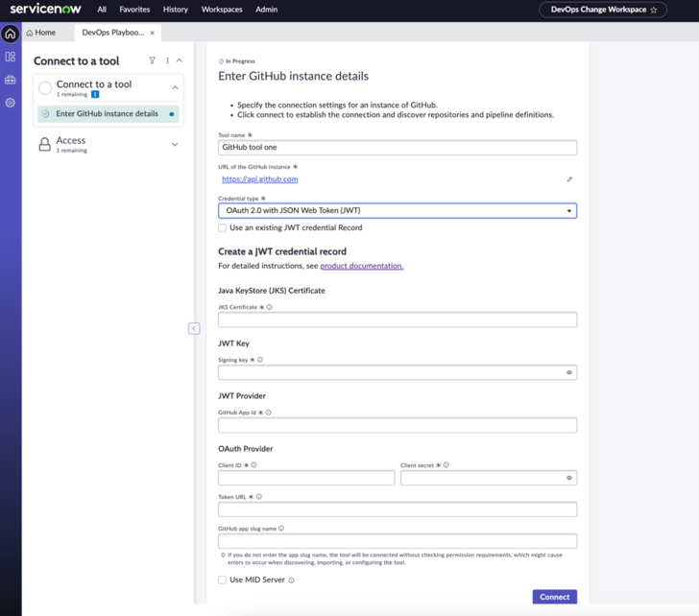This screenshot has width=699, height=616.
Task: Click the Connect button
Action: [x=555, y=597]
